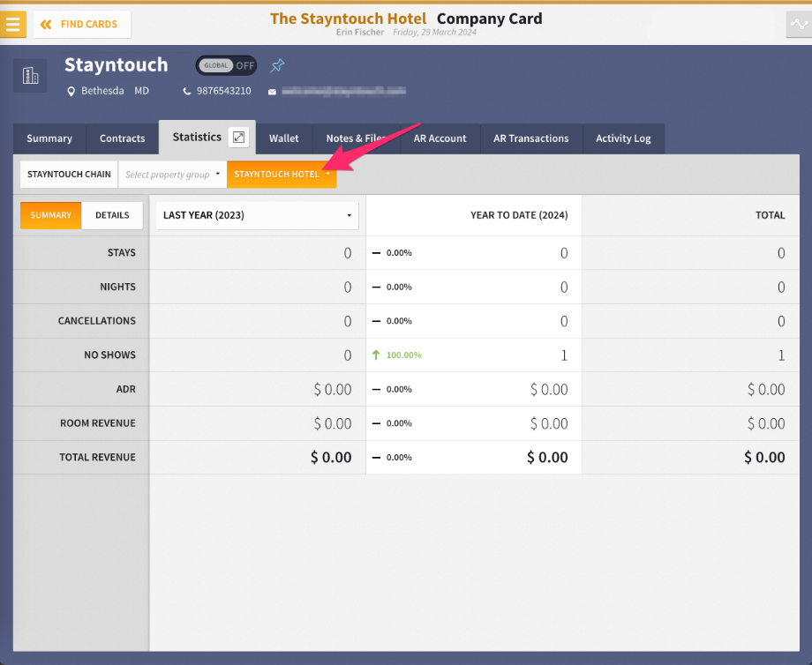View the Activity Log tab
812x665 pixels.
click(623, 138)
